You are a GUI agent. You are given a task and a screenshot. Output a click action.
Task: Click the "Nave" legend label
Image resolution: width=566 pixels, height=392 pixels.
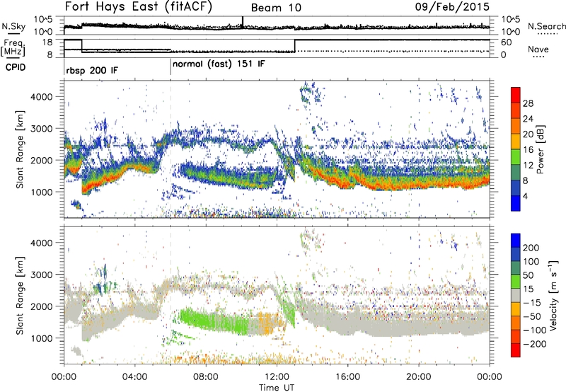[x=538, y=49]
